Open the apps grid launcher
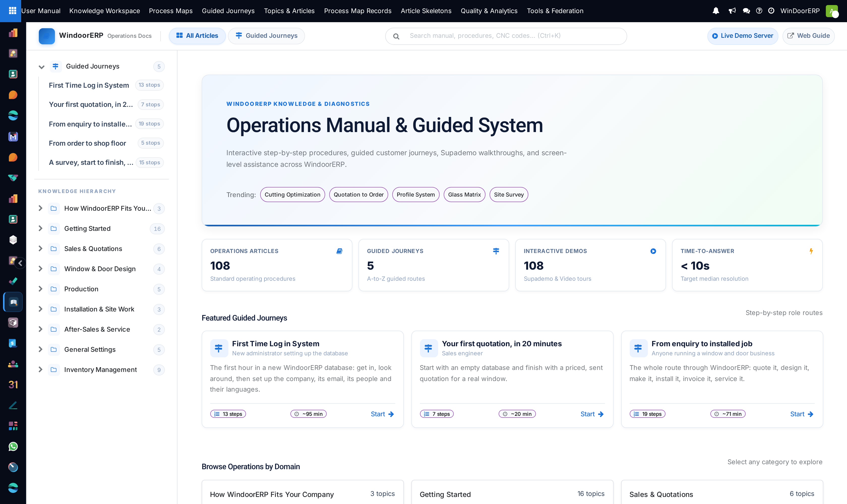Image resolution: width=847 pixels, height=504 pixels. point(13,11)
